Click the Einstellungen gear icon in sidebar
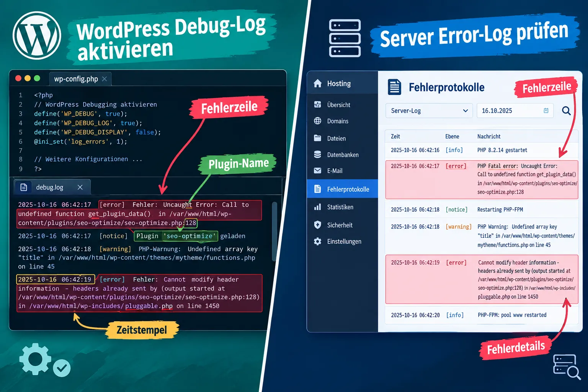Viewport: 588px width, 392px height. click(x=317, y=242)
